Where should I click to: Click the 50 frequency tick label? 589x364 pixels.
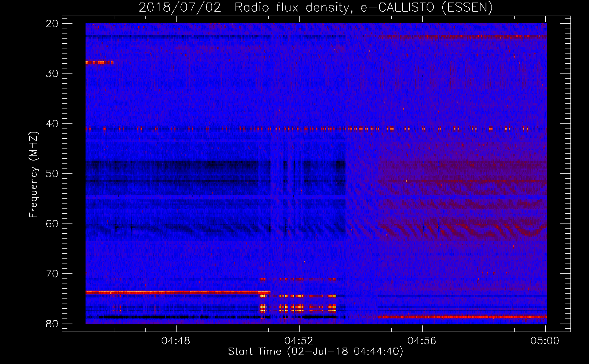(52, 174)
